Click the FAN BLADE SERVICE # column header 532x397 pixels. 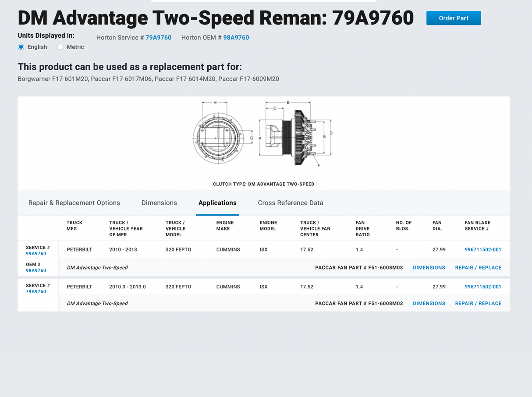coord(478,226)
